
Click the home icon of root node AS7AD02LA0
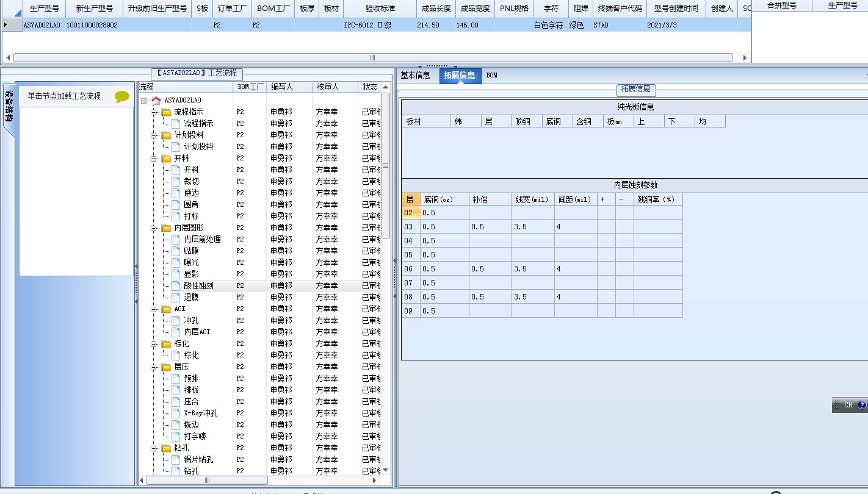pos(156,100)
